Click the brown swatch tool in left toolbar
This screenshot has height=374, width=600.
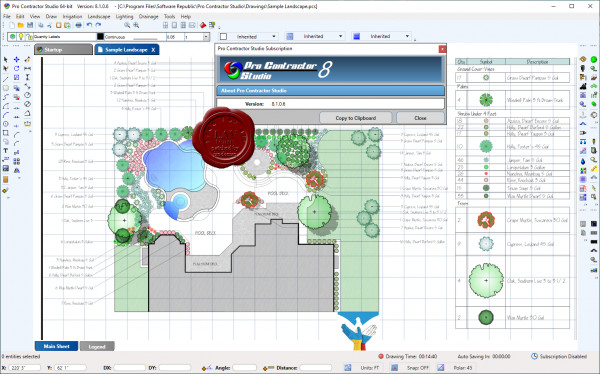(x=5, y=179)
